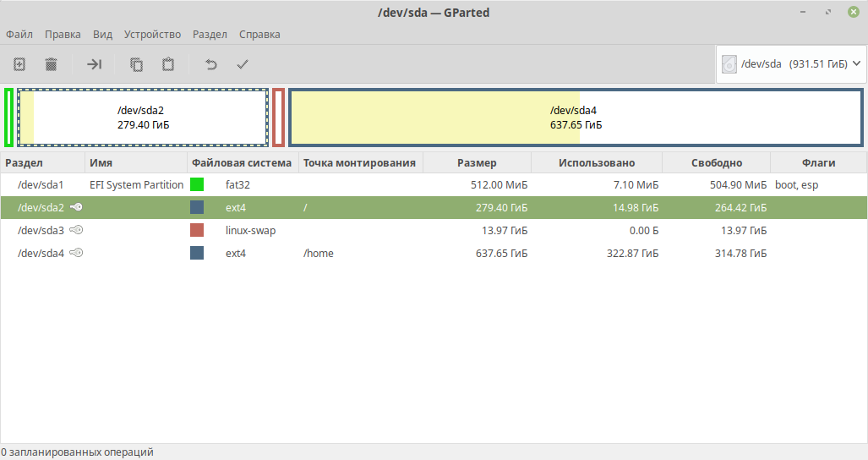Viewport: 868px width, 460px height.
Task: Click the green fat32 color swatch
Action: click(x=197, y=184)
